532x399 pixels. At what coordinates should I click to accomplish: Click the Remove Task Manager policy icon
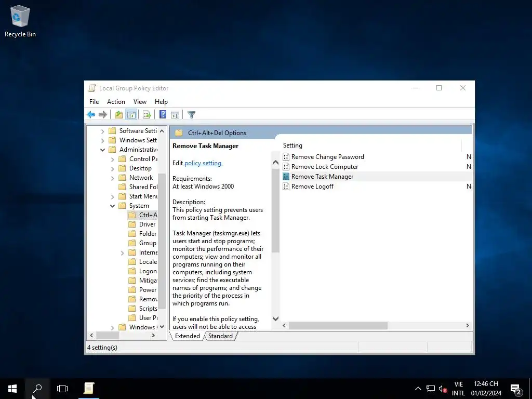tap(286, 177)
